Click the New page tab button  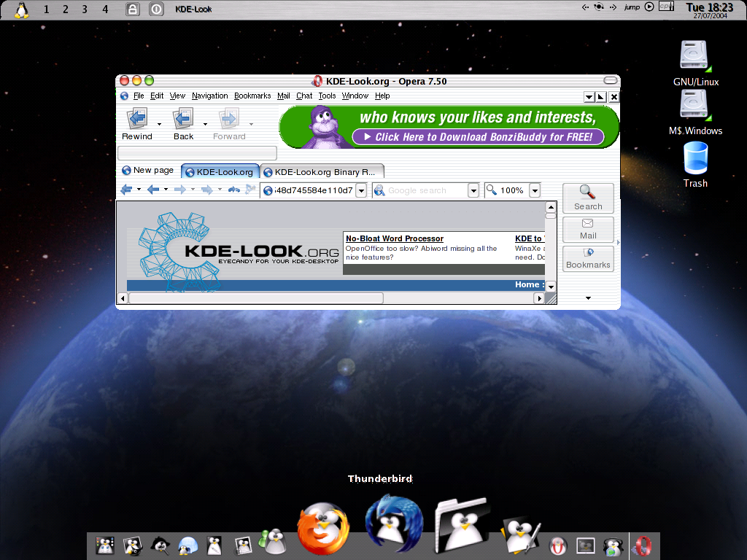(x=147, y=170)
